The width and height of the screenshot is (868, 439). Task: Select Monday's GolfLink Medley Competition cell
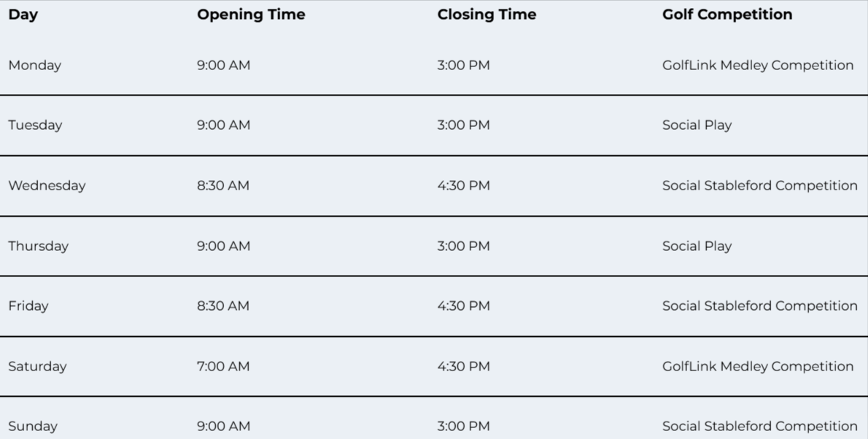(758, 66)
